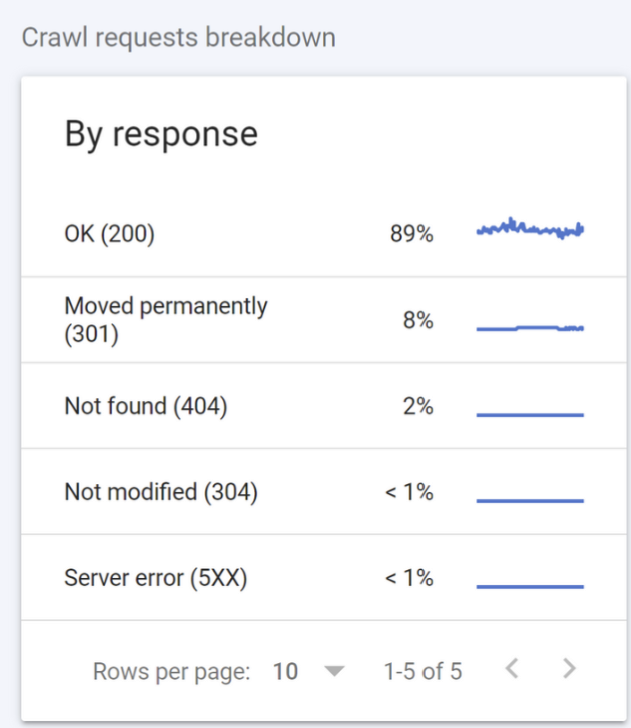Open the Moved permanently (301) row

point(324,320)
